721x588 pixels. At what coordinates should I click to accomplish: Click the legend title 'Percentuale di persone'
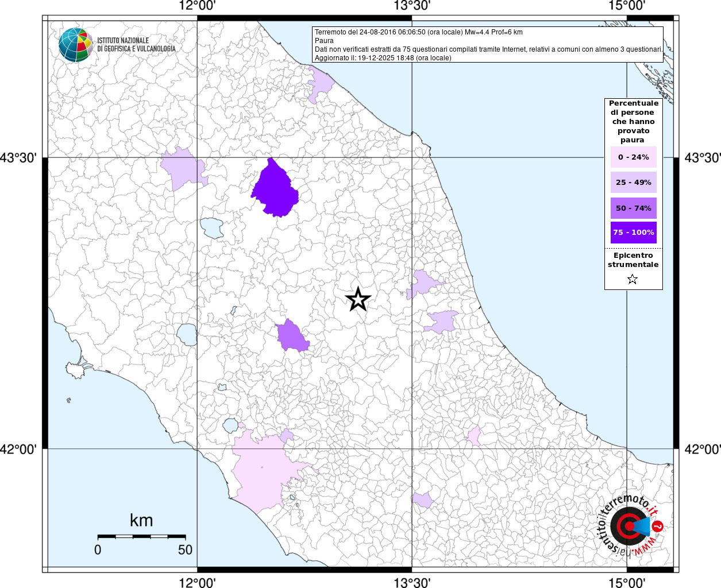tap(633, 122)
